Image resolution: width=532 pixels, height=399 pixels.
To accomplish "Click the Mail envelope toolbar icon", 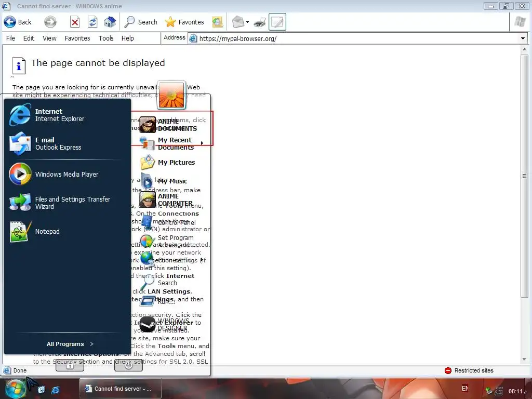I will [238, 22].
